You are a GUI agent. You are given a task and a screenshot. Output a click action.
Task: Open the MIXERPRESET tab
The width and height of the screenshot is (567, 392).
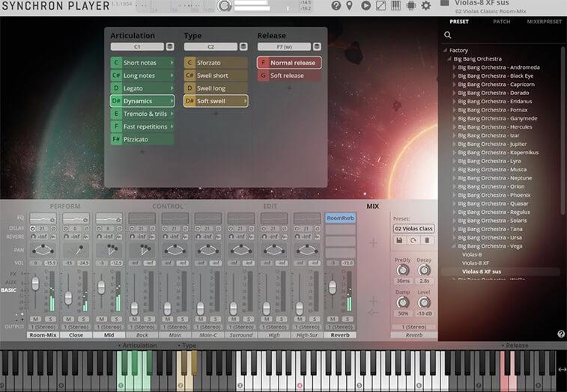pyautogui.click(x=544, y=22)
